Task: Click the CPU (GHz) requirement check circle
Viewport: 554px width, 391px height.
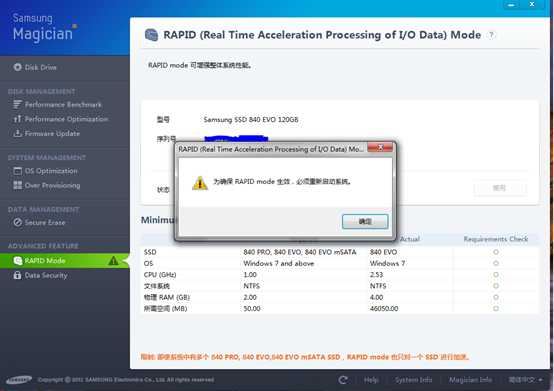Action: pos(496,275)
